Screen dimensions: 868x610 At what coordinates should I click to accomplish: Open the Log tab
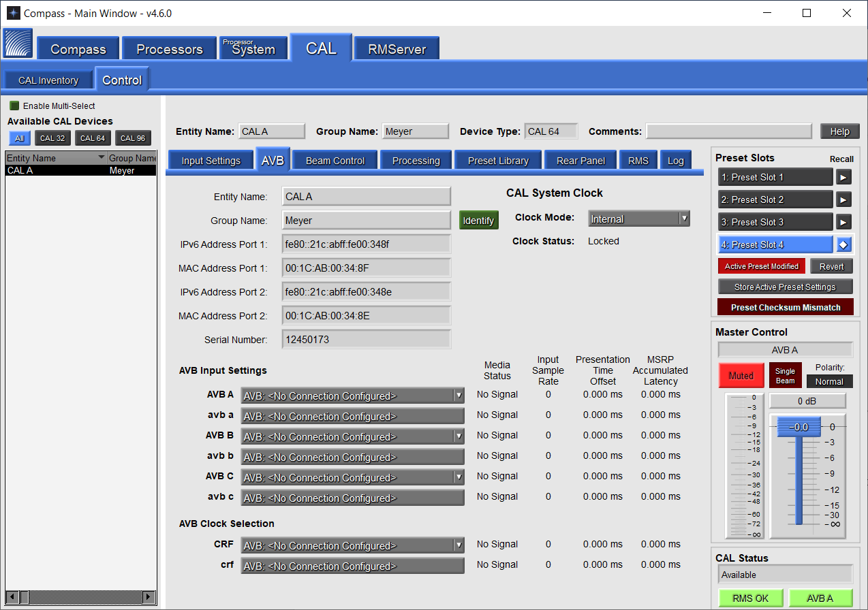pyautogui.click(x=675, y=161)
